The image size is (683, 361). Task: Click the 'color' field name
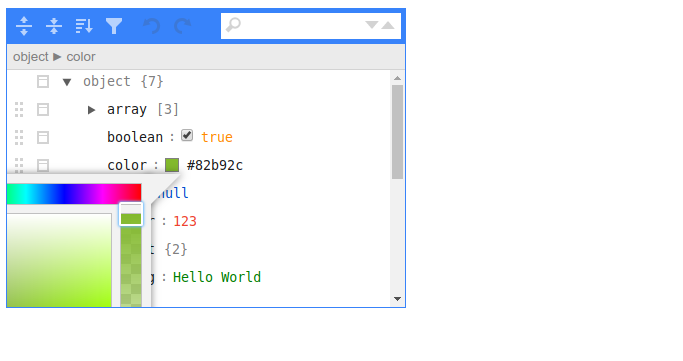click(x=127, y=165)
